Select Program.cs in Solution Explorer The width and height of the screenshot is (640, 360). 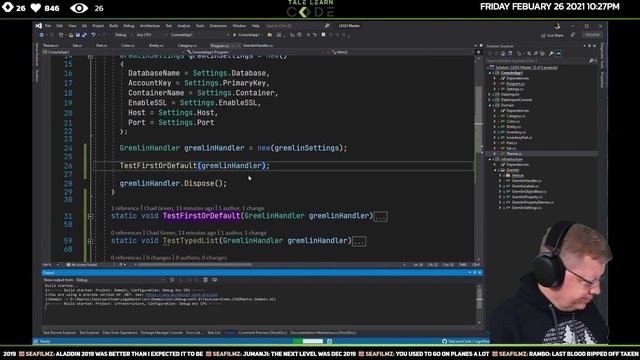(516, 84)
